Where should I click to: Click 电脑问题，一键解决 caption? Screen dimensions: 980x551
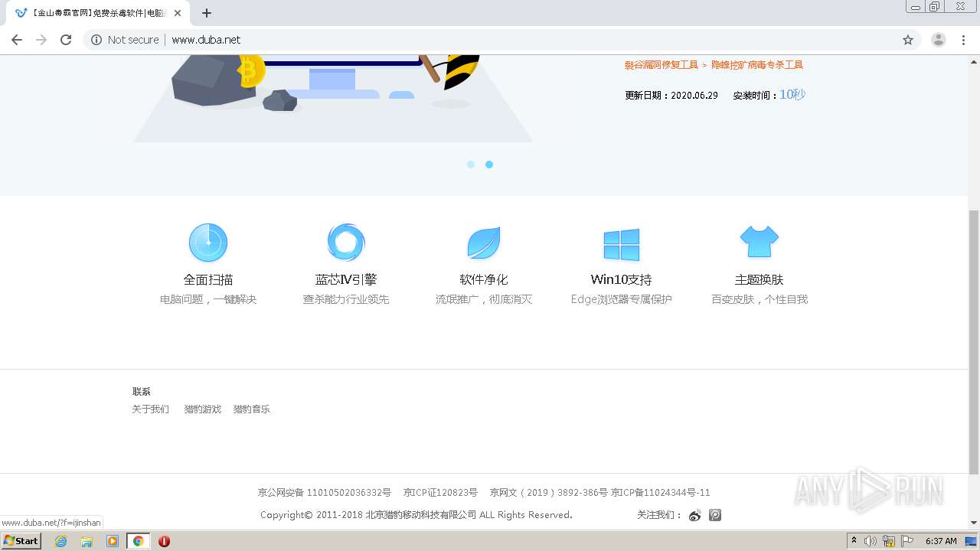pyautogui.click(x=208, y=300)
